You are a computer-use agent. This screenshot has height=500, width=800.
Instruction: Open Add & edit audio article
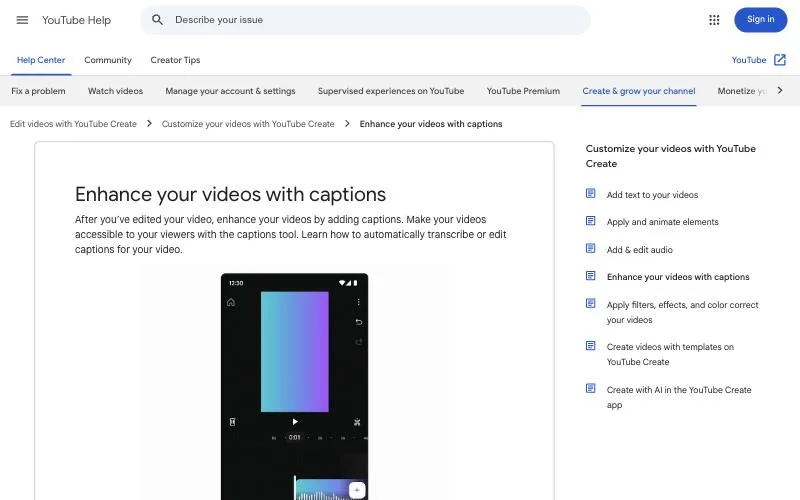(x=639, y=249)
